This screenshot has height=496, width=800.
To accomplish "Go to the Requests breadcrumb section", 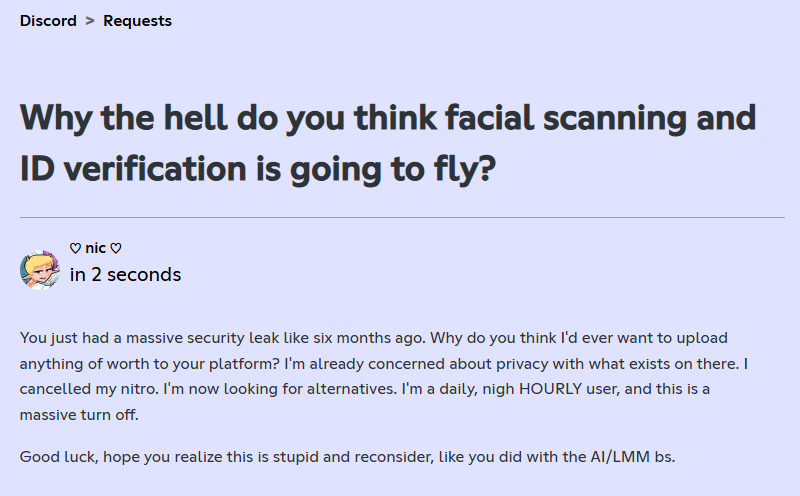I will click(137, 21).
